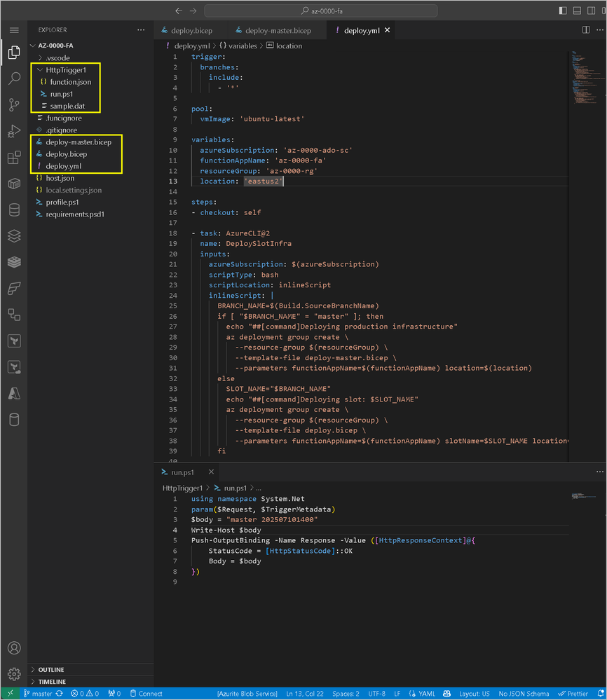Toggle the primary side bar layout icon
The height and width of the screenshot is (700, 607).
[563, 11]
